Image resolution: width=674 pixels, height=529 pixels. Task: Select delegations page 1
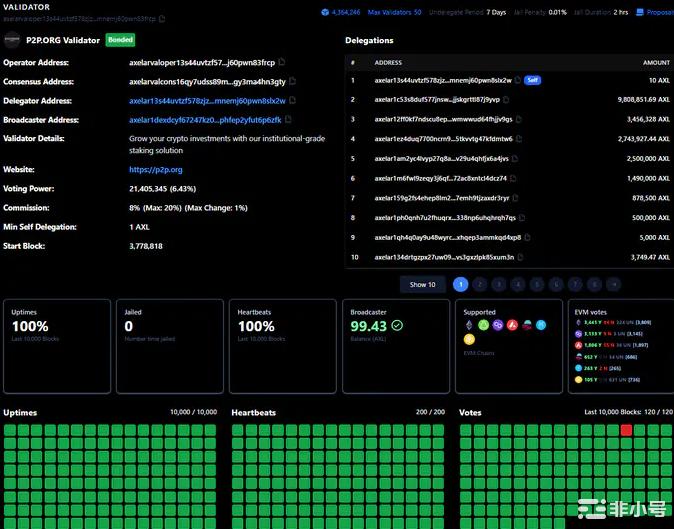[x=461, y=284]
